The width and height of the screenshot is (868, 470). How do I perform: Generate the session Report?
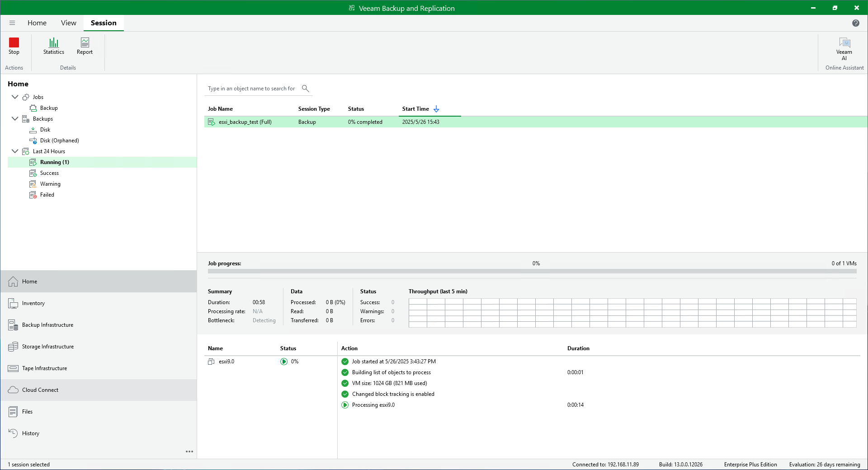point(85,46)
